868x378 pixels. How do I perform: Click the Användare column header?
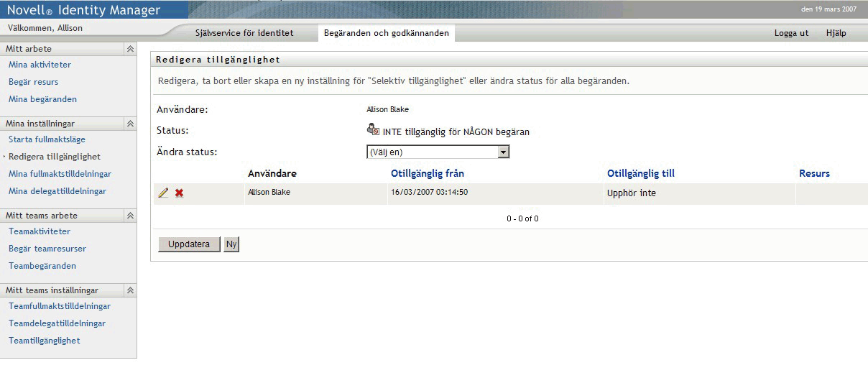coord(272,174)
